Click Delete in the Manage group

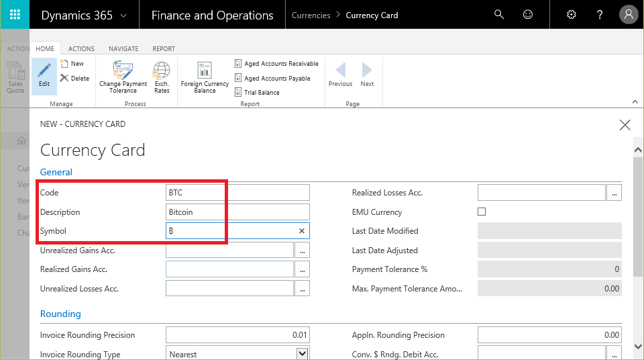click(74, 78)
